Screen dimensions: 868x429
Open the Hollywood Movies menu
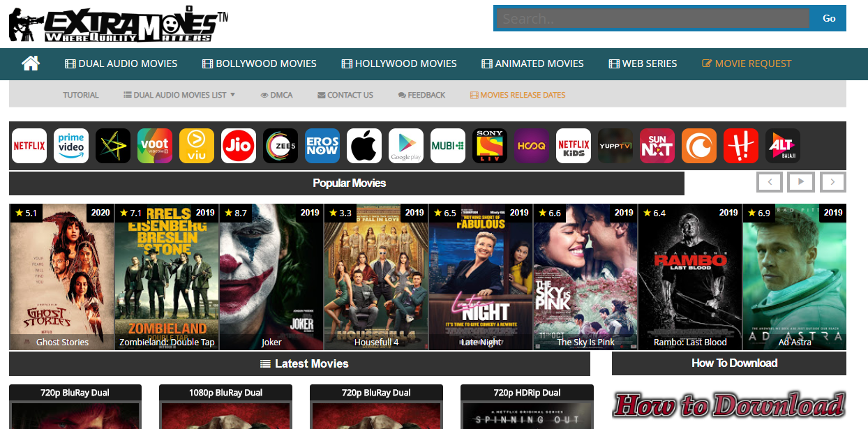pos(398,63)
